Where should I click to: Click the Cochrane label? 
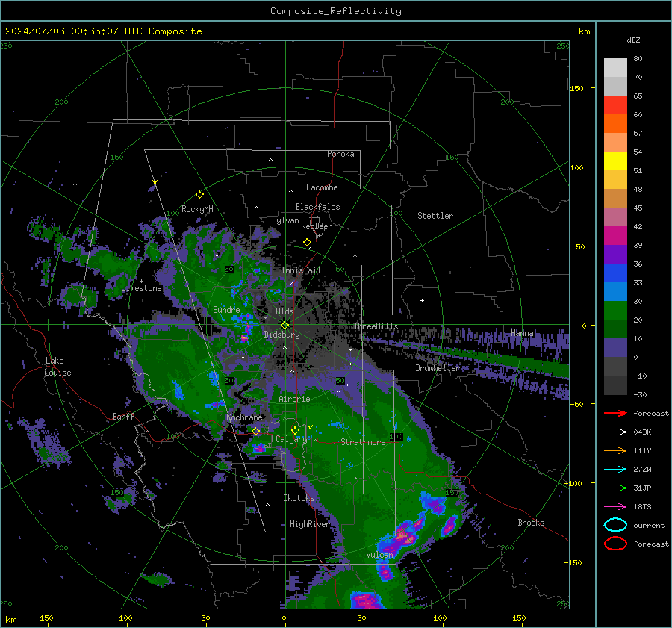[x=244, y=417]
